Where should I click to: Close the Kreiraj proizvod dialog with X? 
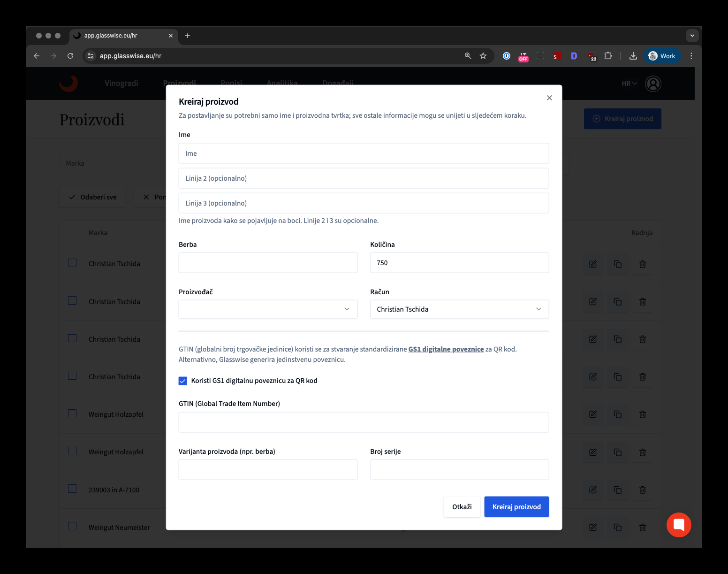(549, 98)
